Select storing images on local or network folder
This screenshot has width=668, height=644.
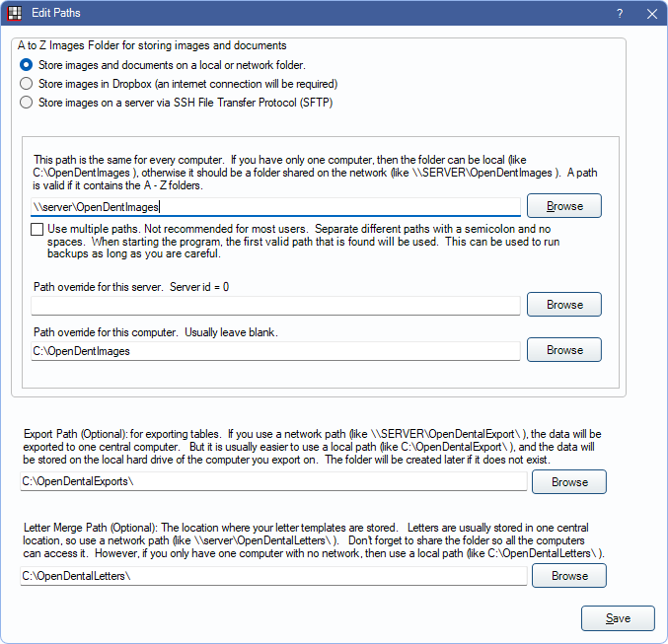click(27, 65)
